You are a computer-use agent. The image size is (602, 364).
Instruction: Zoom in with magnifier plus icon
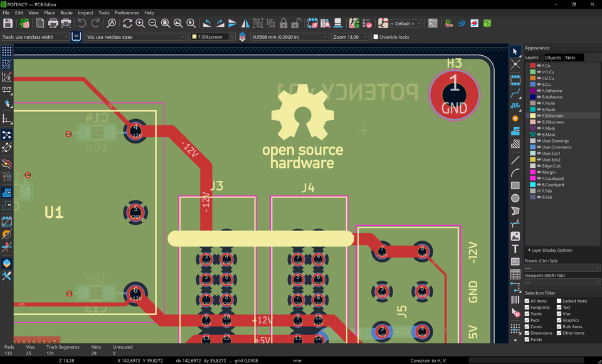click(140, 23)
